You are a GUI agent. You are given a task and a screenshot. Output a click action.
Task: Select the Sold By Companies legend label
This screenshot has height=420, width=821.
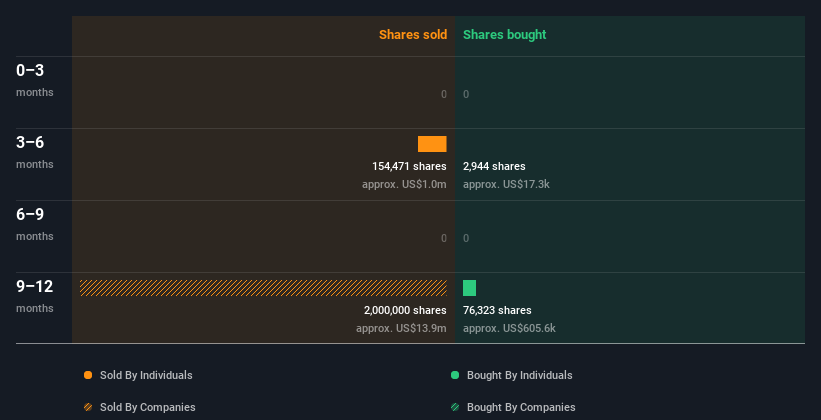148,407
